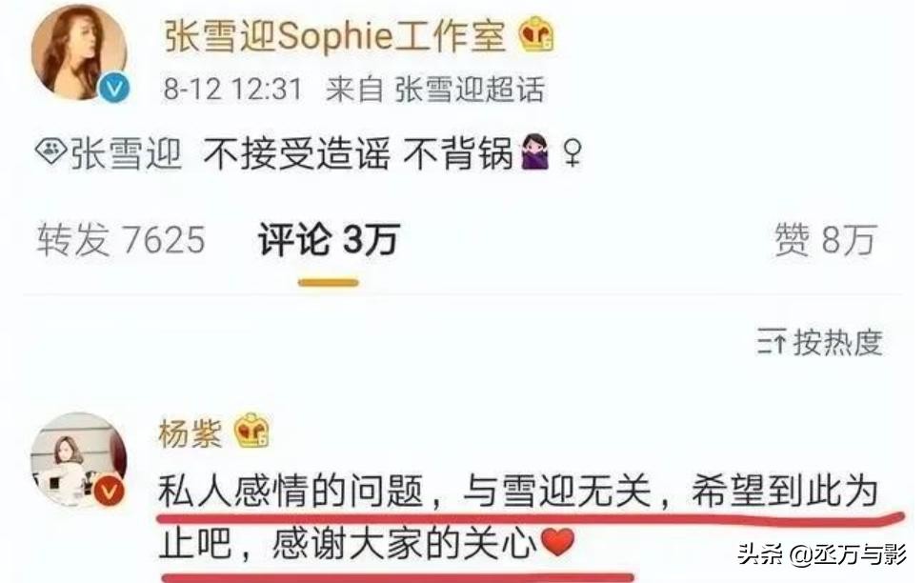Switch to 转发 7625 tab
Viewport: 924px width, 583px height.
[121, 240]
